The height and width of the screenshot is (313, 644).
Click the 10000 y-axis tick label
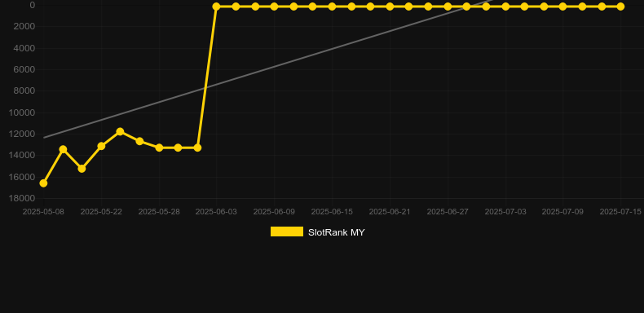[x=24, y=112]
